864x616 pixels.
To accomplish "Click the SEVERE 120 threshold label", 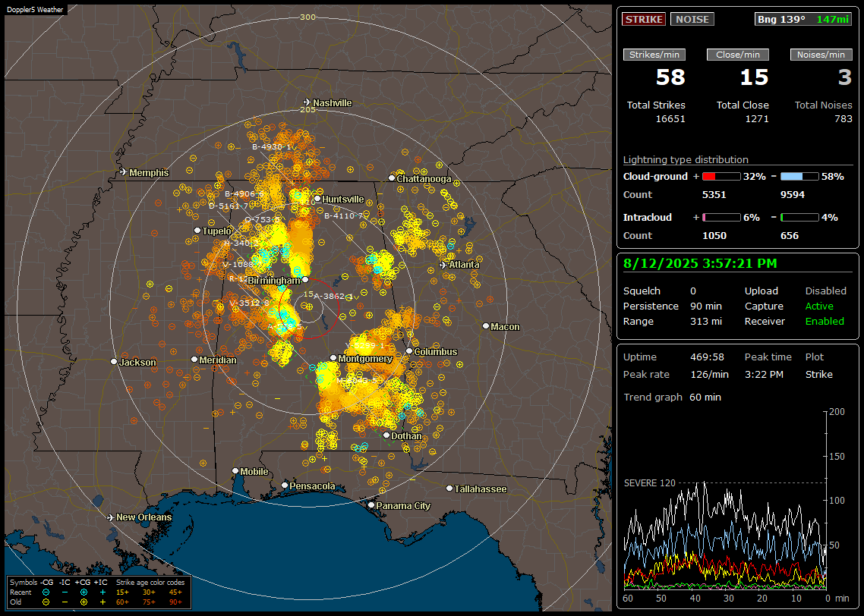I will tap(649, 482).
